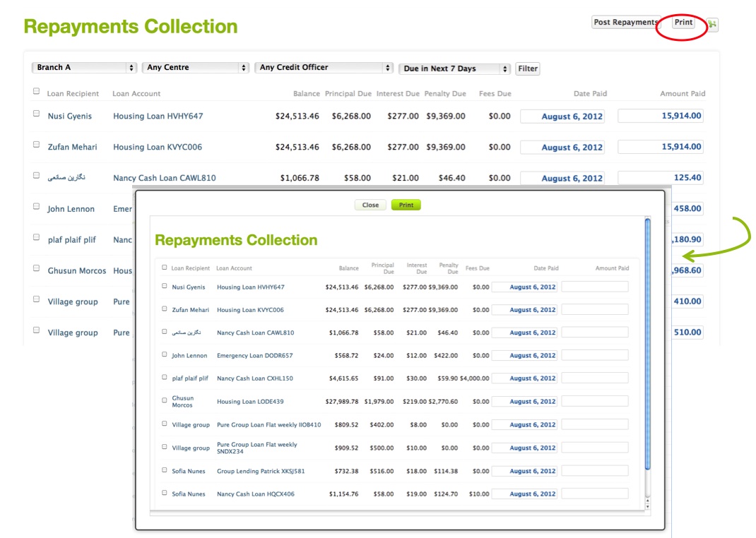Click Post Repayments button
756x538 pixels.
[x=625, y=23]
